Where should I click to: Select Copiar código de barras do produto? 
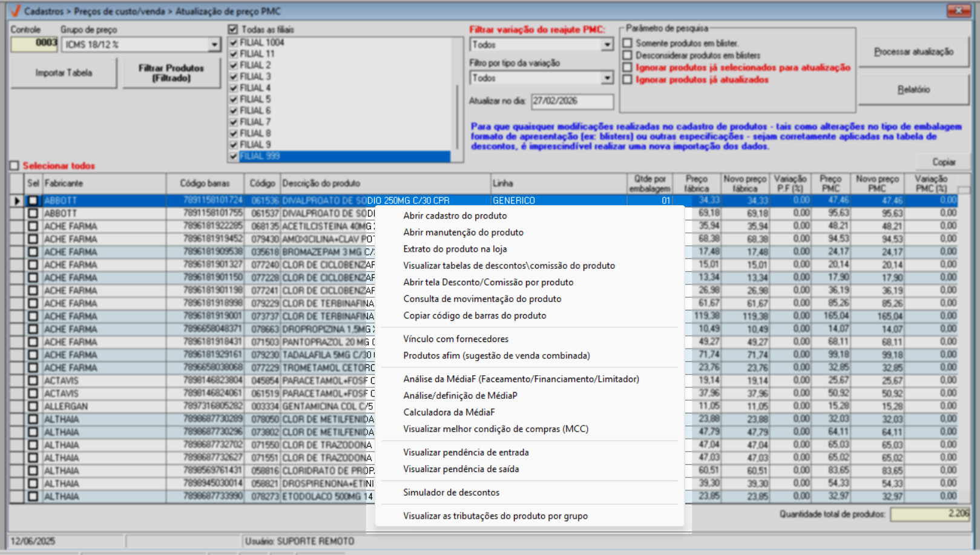click(x=475, y=315)
